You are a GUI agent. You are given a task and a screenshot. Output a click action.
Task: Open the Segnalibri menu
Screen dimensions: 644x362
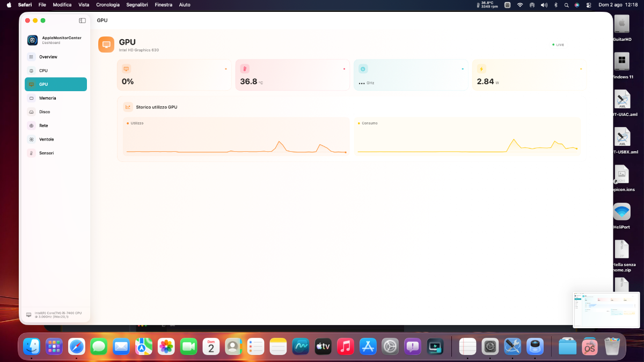click(137, 5)
